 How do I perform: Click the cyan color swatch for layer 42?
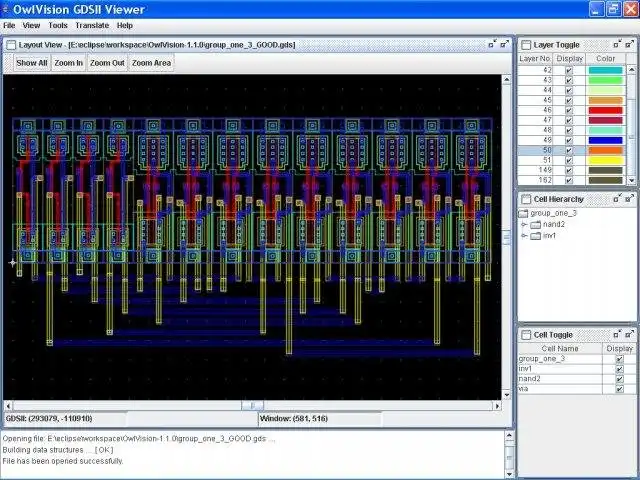(605, 70)
